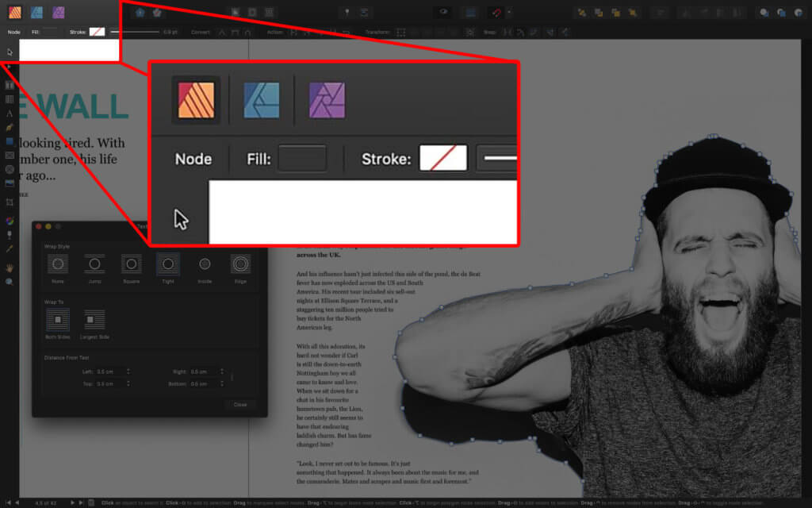Activate the Jump wrap style option

click(x=93, y=263)
